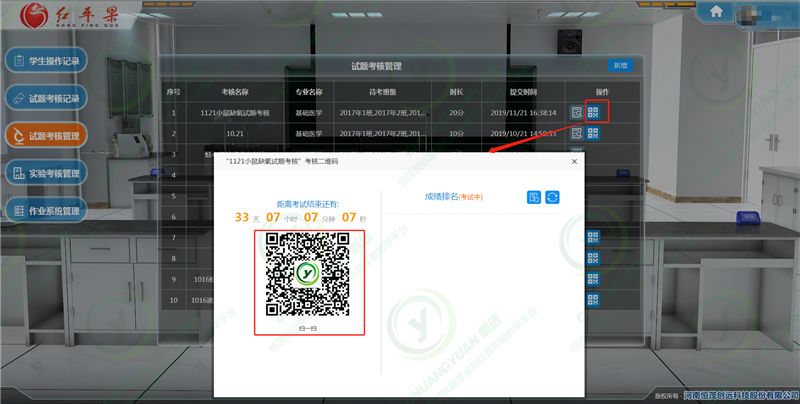Open QR code icon in row 8
The width and height of the screenshot is (800, 404).
click(593, 258)
